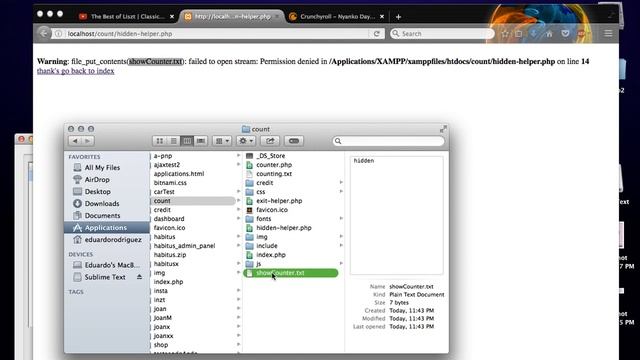The height and width of the screenshot is (360, 640).
Task: Expand the include folder arrow
Action: tap(341, 245)
